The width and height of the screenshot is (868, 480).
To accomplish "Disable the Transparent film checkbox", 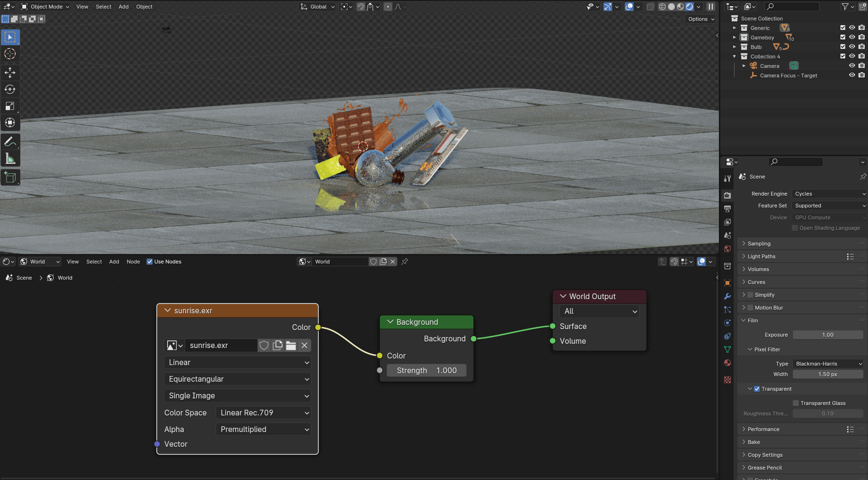I will tap(756, 388).
